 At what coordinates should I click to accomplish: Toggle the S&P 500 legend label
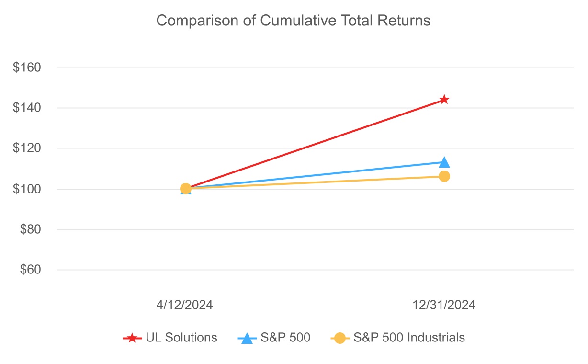tap(285, 338)
